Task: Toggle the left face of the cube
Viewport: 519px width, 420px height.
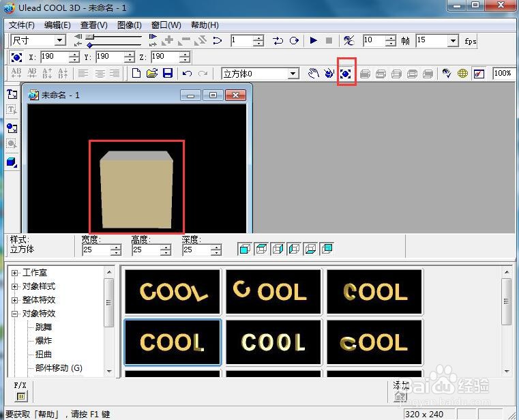Action: (x=294, y=249)
